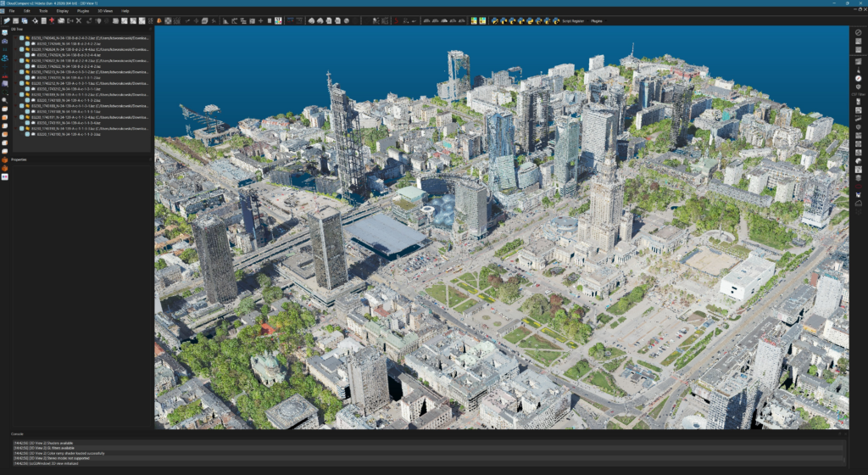Viewport: 868px width, 475px height.
Task: Select the last cloud item in DB Tree
Action: (x=69, y=134)
